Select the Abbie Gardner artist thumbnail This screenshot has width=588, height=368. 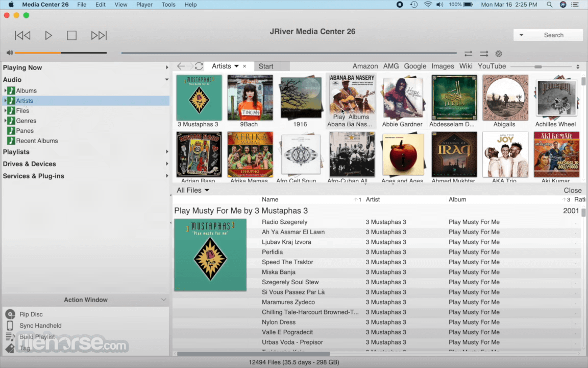(x=403, y=98)
